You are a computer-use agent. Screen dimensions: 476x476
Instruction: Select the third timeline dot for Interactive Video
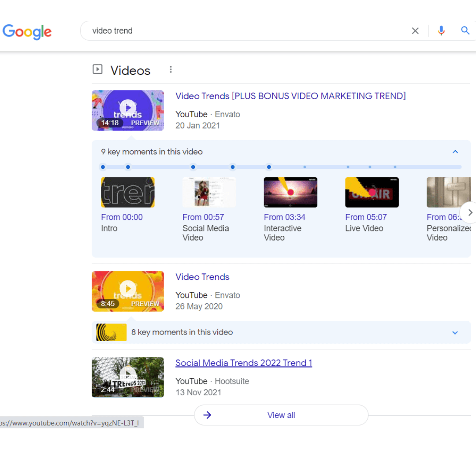tap(193, 167)
